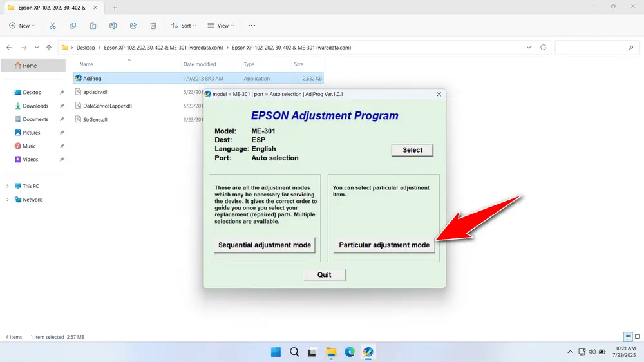Screen dimensions: 644x362
Task: Open a new Explorer tab
Action: [x=115, y=8]
